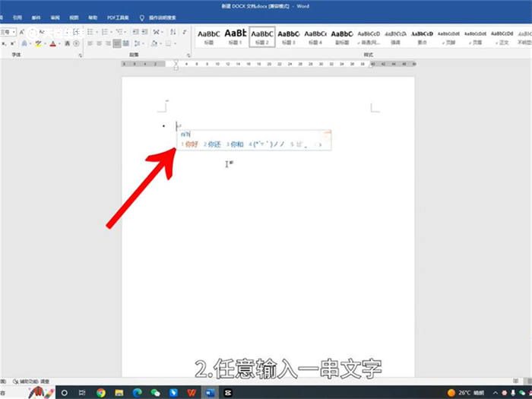The height and width of the screenshot is (399, 532).
Task: Apply the Heading 4 style
Action: coord(315,36)
